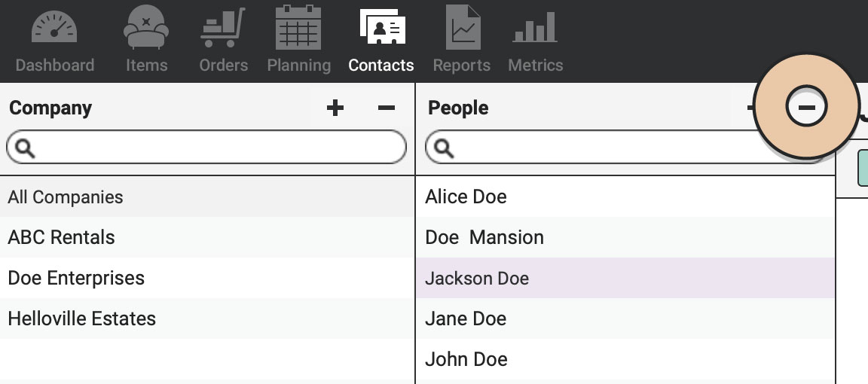Open the Dashboard gauge icon
The image size is (868, 384).
[x=54, y=26]
